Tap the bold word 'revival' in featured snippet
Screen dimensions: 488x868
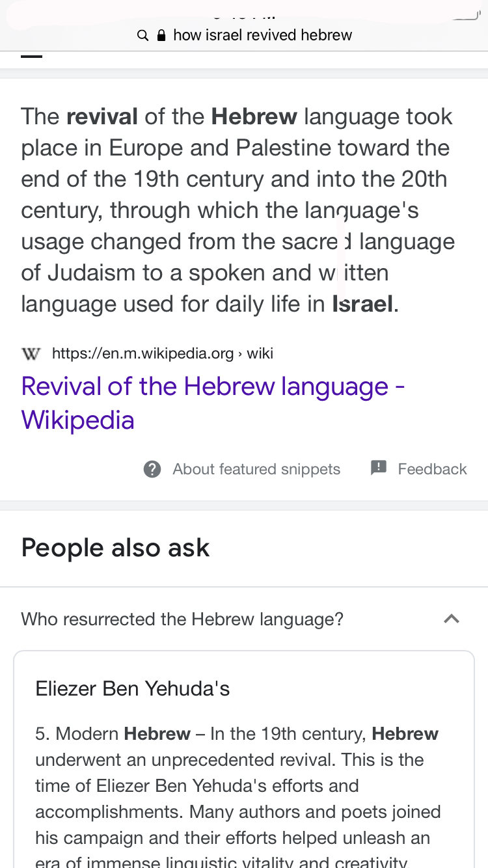(102, 116)
